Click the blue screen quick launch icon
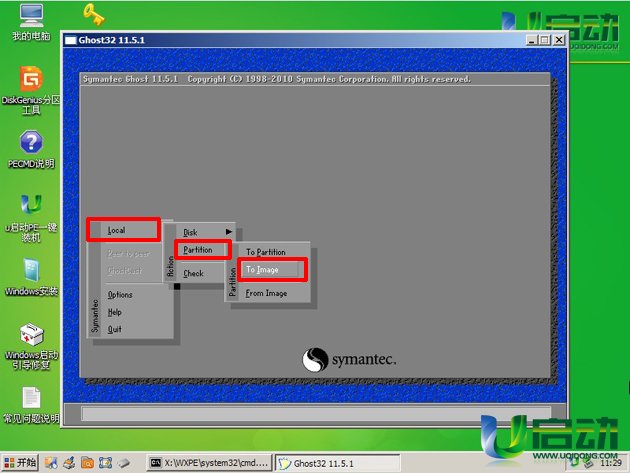The height and width of the screenshot is (473, 630). 105,463
